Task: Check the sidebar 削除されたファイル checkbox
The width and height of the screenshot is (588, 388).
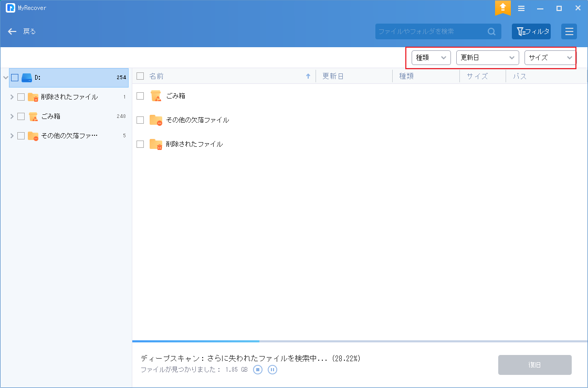Action: point(21,97)
